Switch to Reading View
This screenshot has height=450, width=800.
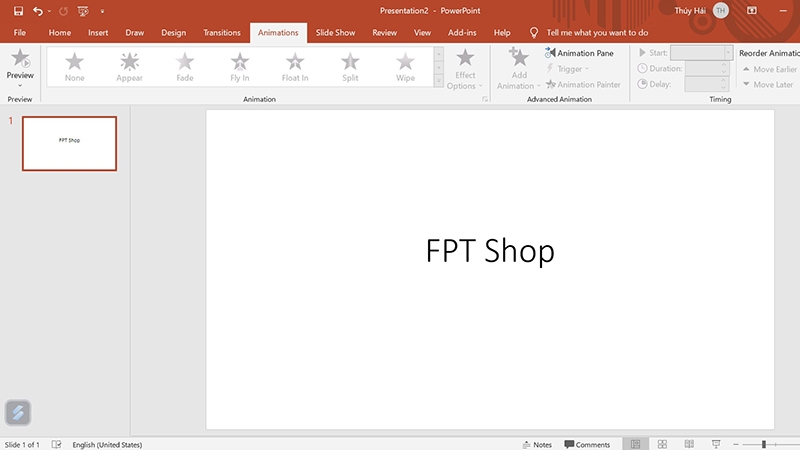pyautogui.click(x=689, y=444)
